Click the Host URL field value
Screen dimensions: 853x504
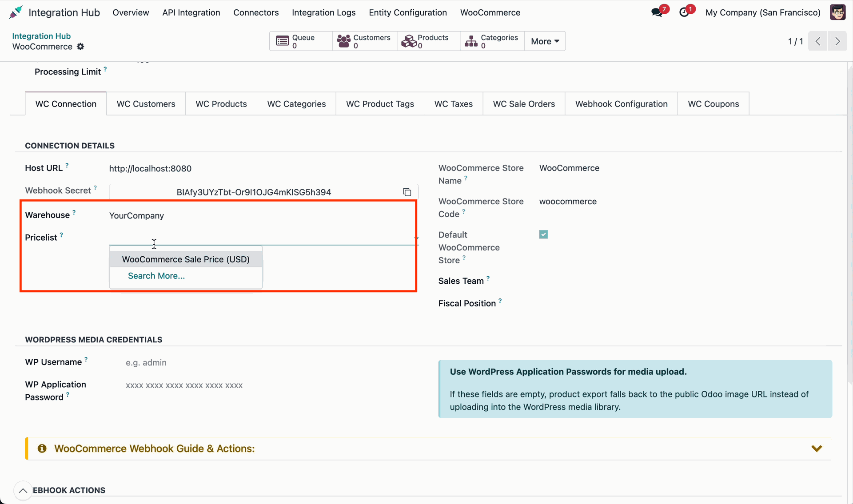point(150,169)
